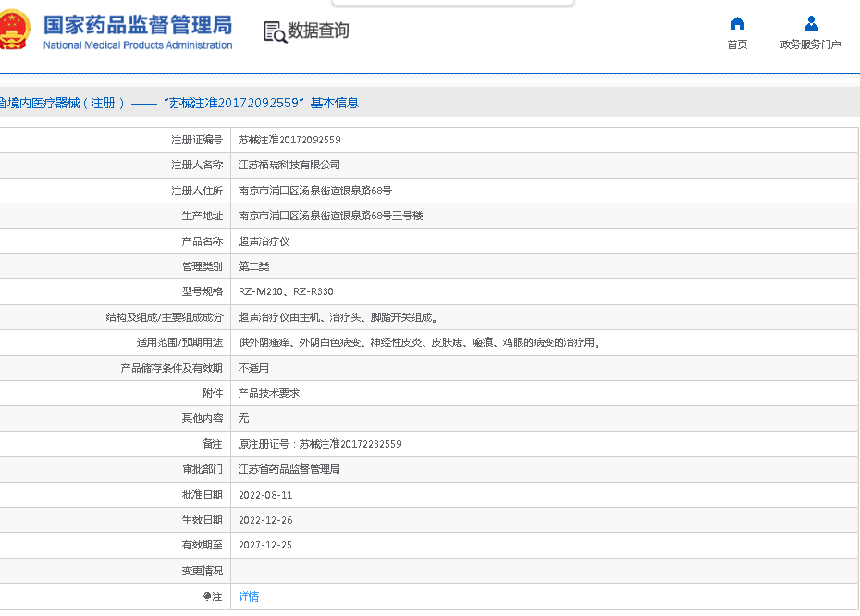Image resolution: width=860 pixels, height=616 pixels.
Task: Click the national emblem logo
Action: point(16,31)
